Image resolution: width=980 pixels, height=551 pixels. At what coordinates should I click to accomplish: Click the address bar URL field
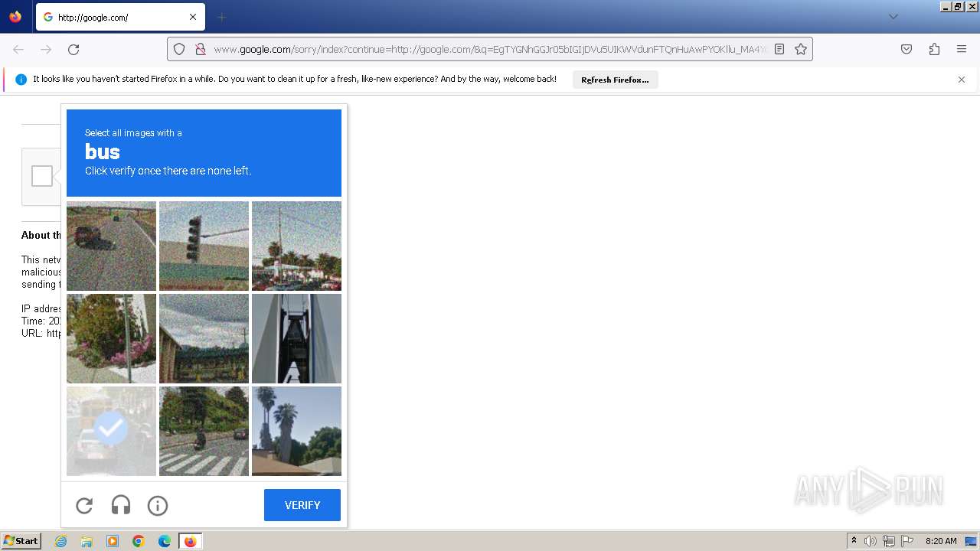(x=490, y=49)
